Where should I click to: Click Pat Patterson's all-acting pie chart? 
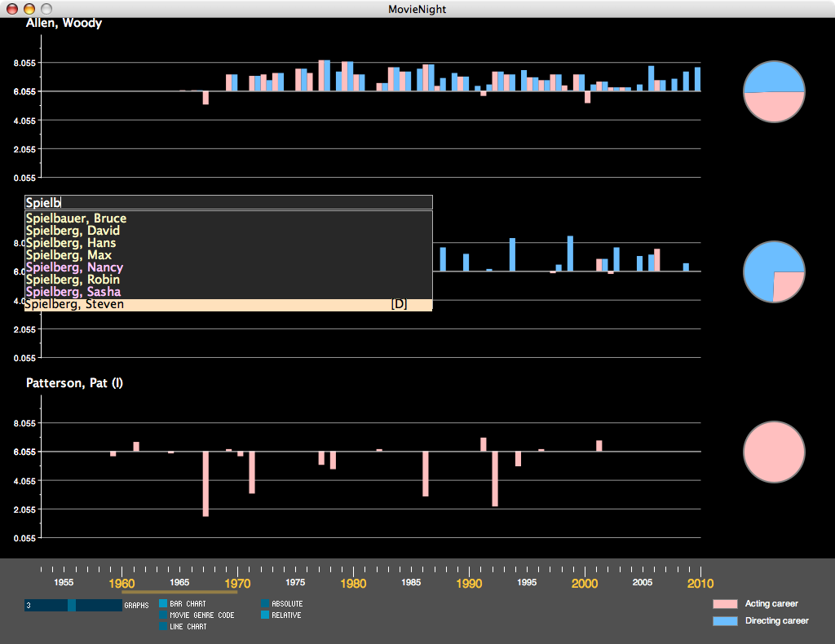pyautogui.click(x=774, y=452)
